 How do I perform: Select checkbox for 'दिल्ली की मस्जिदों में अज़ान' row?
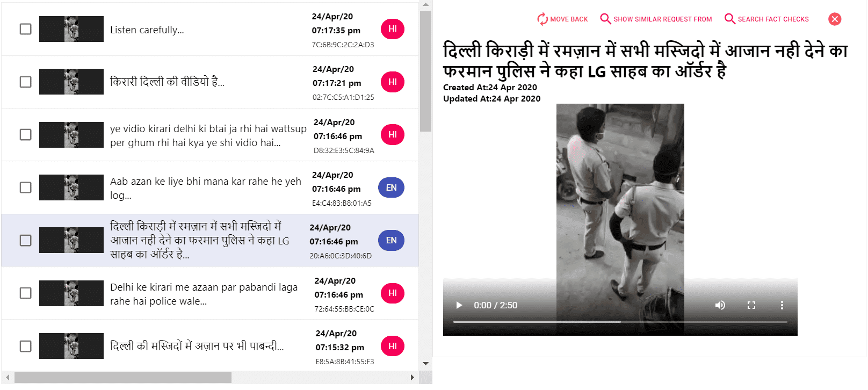tap(25, 346)
